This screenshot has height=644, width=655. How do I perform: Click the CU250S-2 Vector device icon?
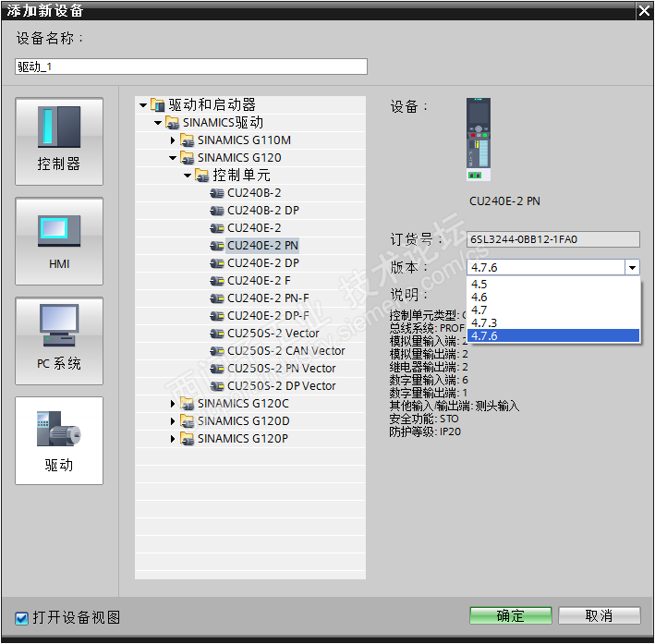coord(217,334)
